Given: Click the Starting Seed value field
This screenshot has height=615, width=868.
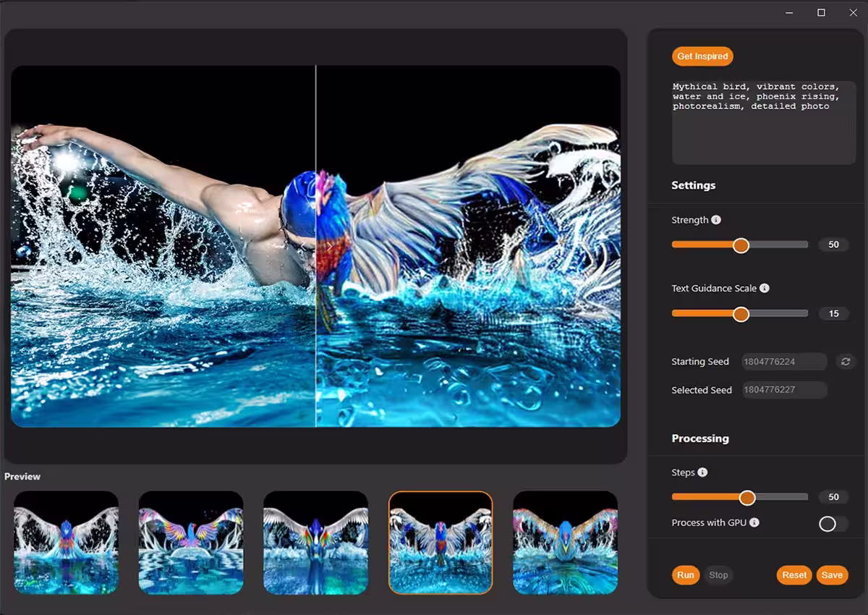Looking at the screenshot, I should (x=783, y=361).
